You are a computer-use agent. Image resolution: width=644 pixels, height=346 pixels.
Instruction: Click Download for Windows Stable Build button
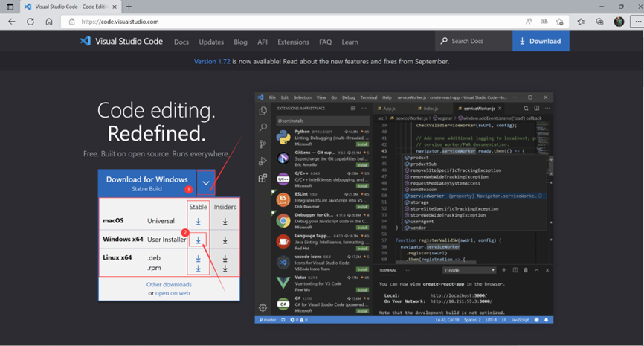pyautogui.click(x=147, y=183)
